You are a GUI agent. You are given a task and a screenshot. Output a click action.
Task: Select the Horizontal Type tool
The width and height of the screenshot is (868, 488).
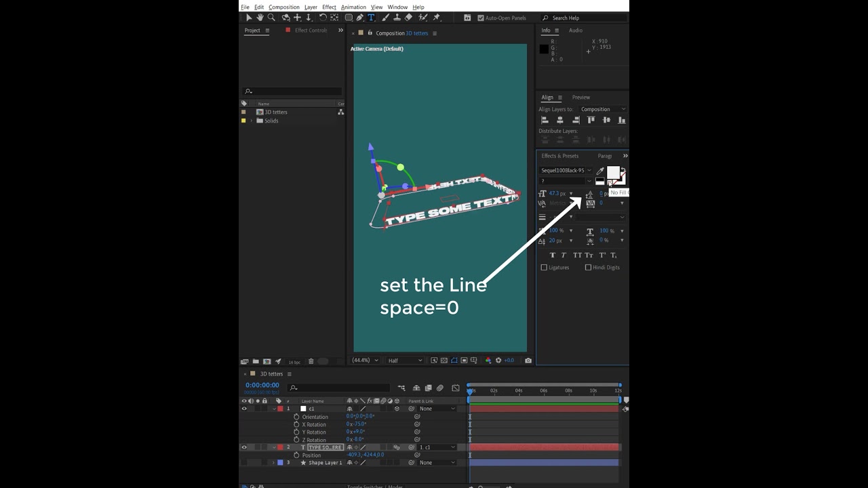click(x=371, y=18)
